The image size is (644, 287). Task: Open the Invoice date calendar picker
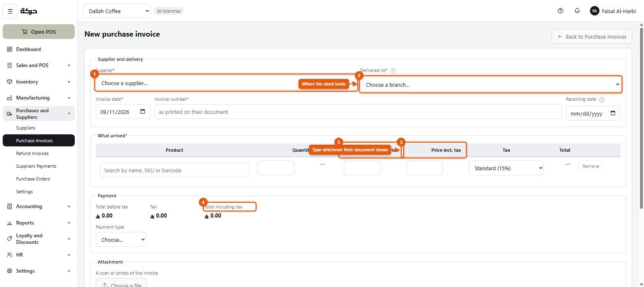[143, 112]
